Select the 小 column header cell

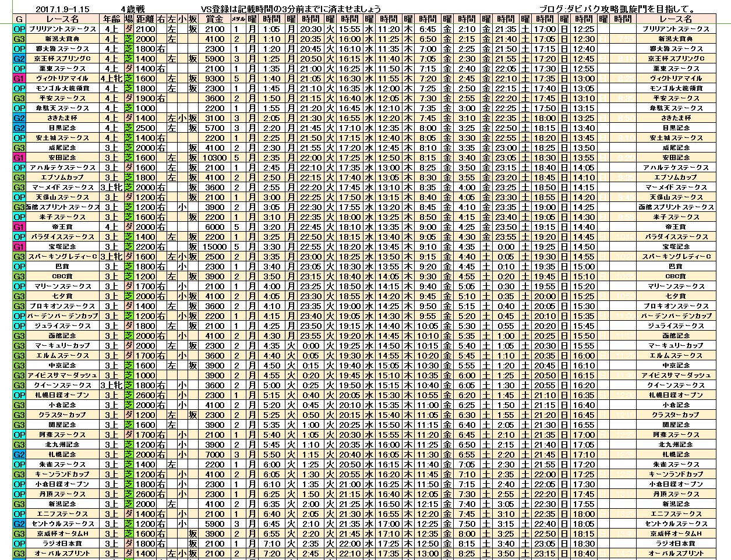click(182, 19)
